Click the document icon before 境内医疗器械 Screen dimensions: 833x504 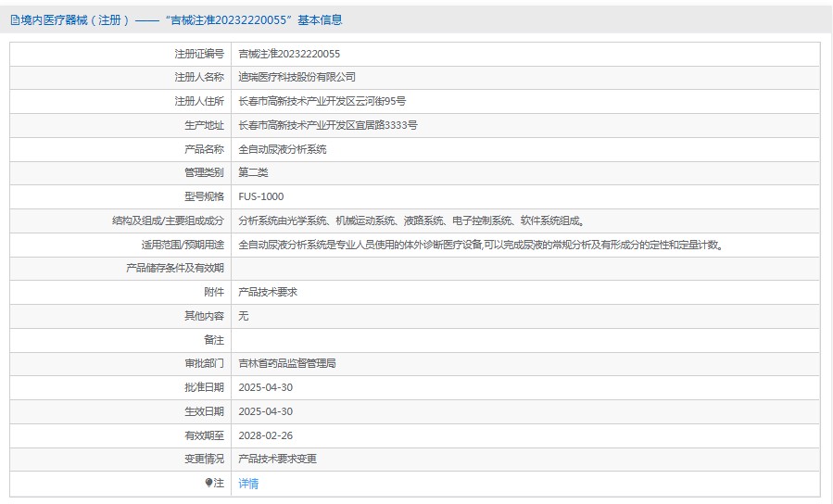click(15, 20)
